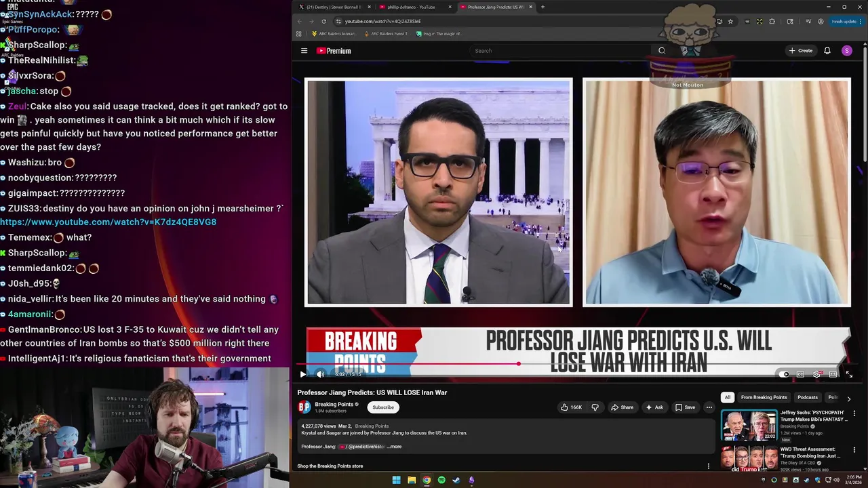Open Imgur bookmark
The height and width of the screenshot is (488, 868).
[x=439, y=34]
